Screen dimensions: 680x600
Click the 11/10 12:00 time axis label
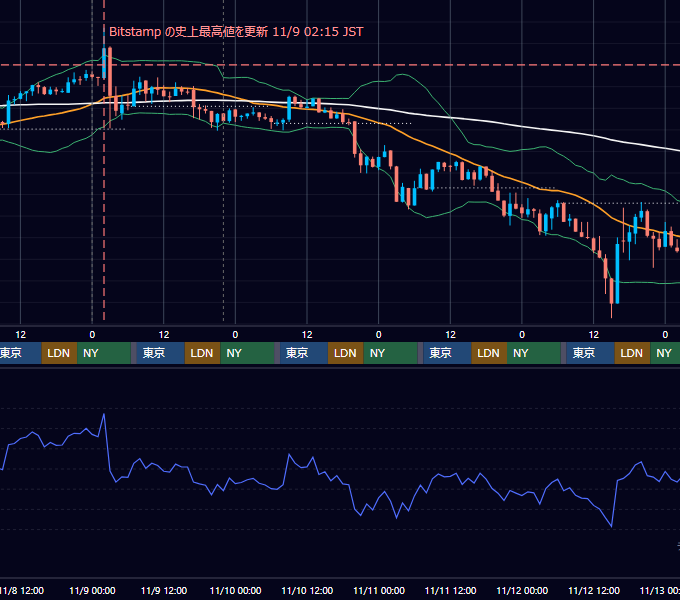[307, 590]
